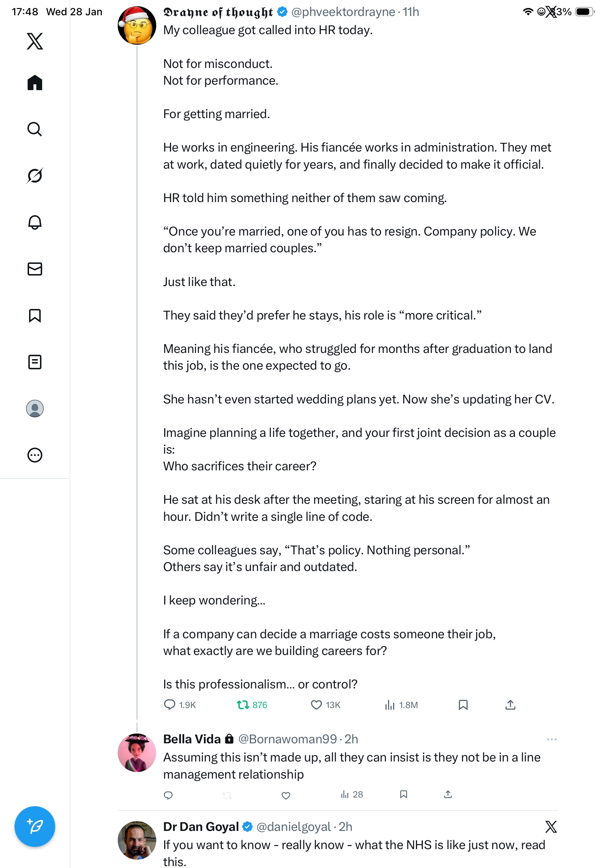Open Messages envelope in sidebar
Viewport: 606px width, 868px height.
(x=35, y=269)
